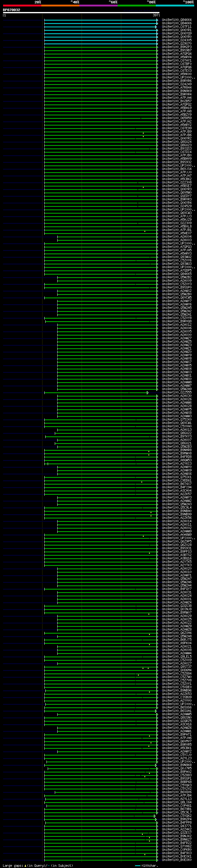197x868 pixels.
Task: Click hit label UniRef100_A5HK00
Action: click(176, 74)
